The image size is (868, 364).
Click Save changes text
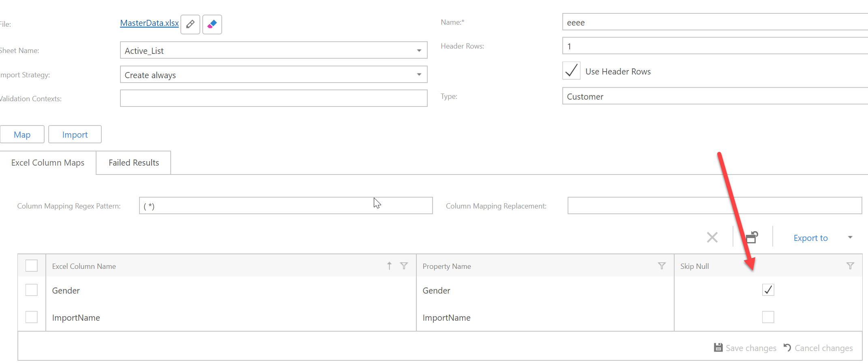pos(751,348)
